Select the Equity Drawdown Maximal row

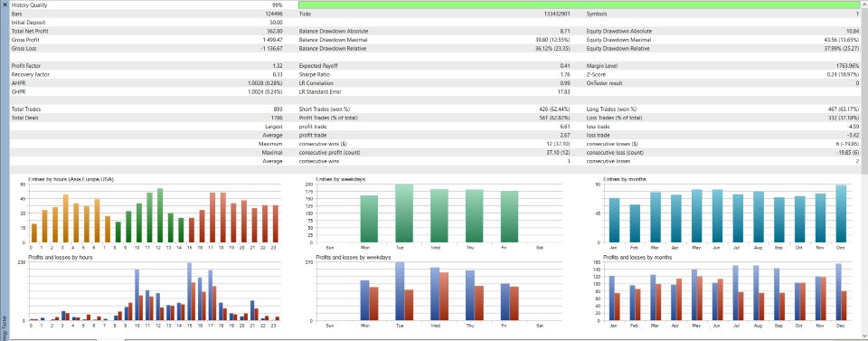[723, 40]
